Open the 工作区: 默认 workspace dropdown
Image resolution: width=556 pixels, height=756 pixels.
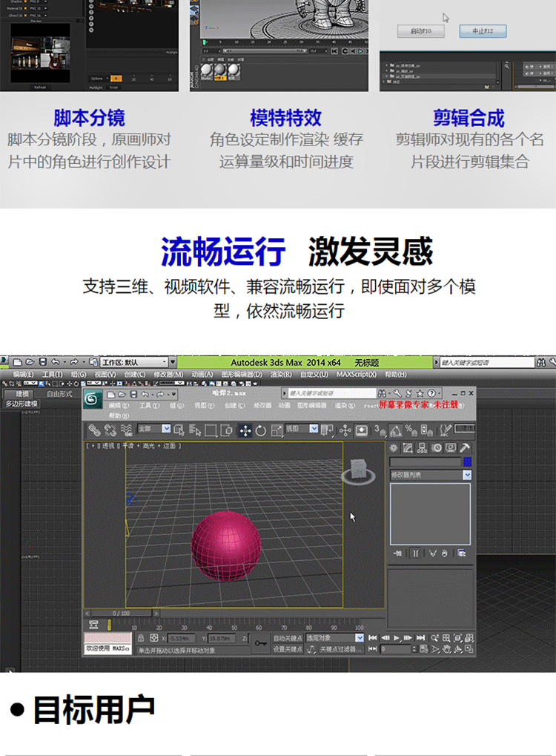click(134, 362)
